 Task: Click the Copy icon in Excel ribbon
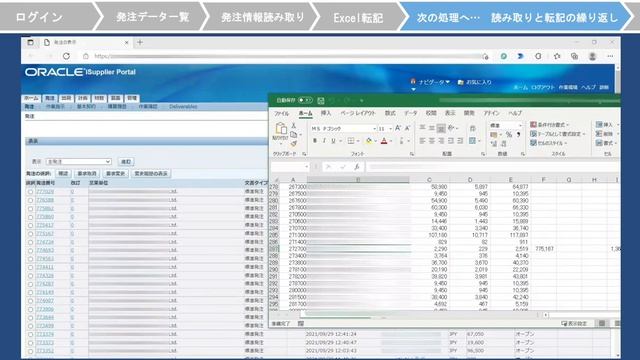point(293,134)
